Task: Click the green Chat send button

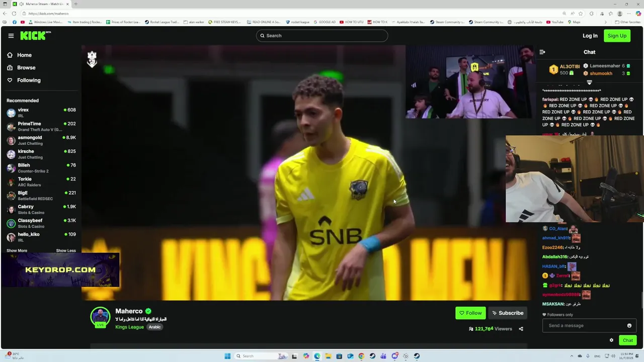Action: point(627,340)
